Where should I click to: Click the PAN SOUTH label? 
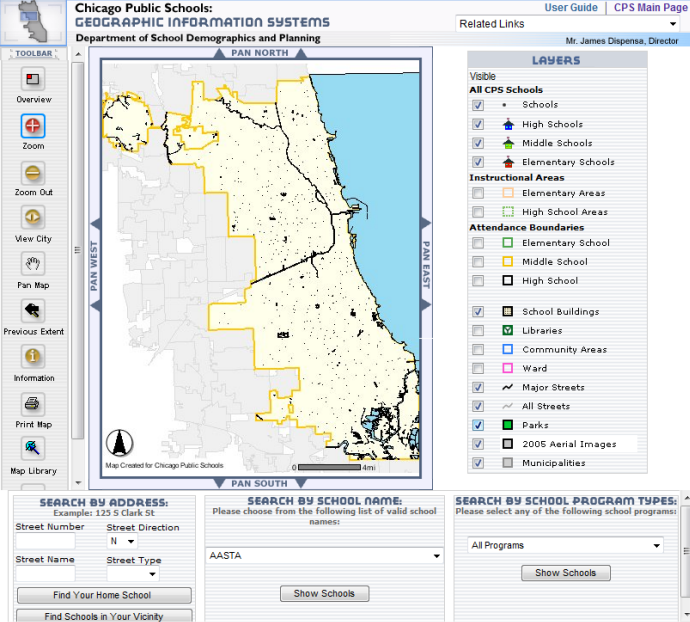pos(260,483)
